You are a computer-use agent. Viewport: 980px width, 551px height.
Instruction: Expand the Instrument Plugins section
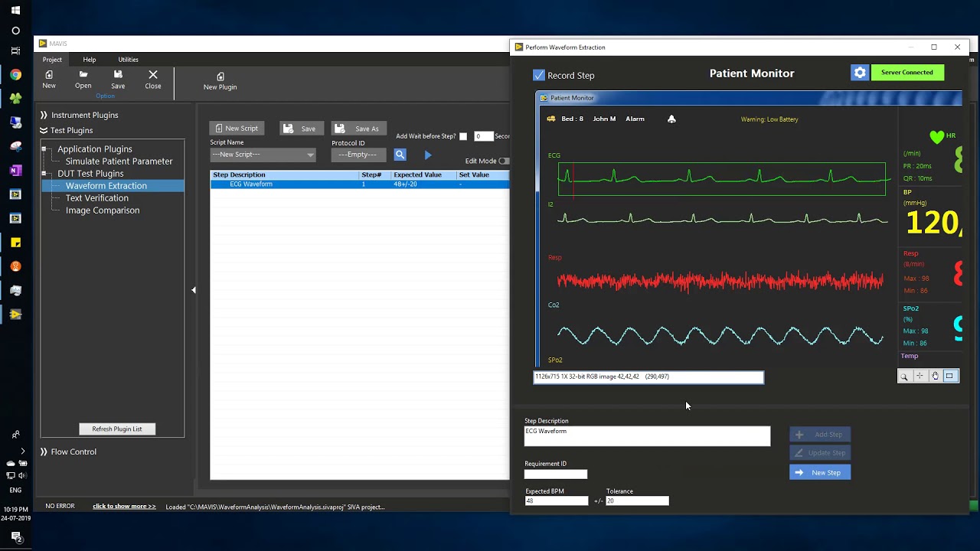(x=80, y=115)
